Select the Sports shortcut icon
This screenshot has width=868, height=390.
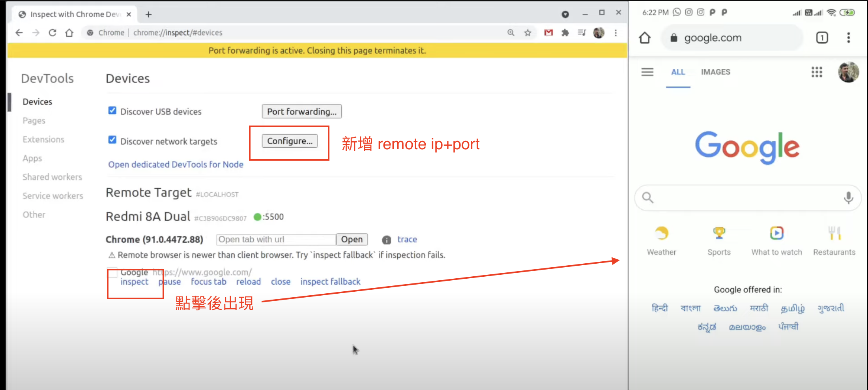coord(719,233)
